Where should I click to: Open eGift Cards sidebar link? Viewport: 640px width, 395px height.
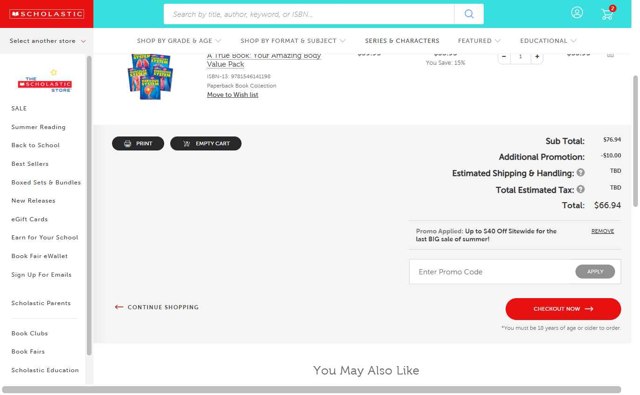tap(29, 219)
